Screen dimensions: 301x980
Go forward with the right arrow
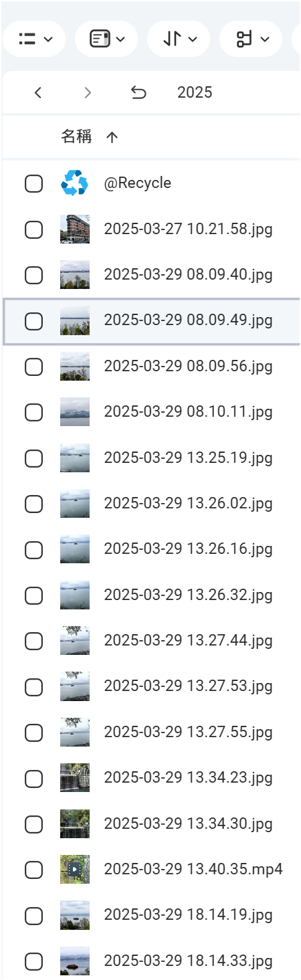click(x=88, y=93)
